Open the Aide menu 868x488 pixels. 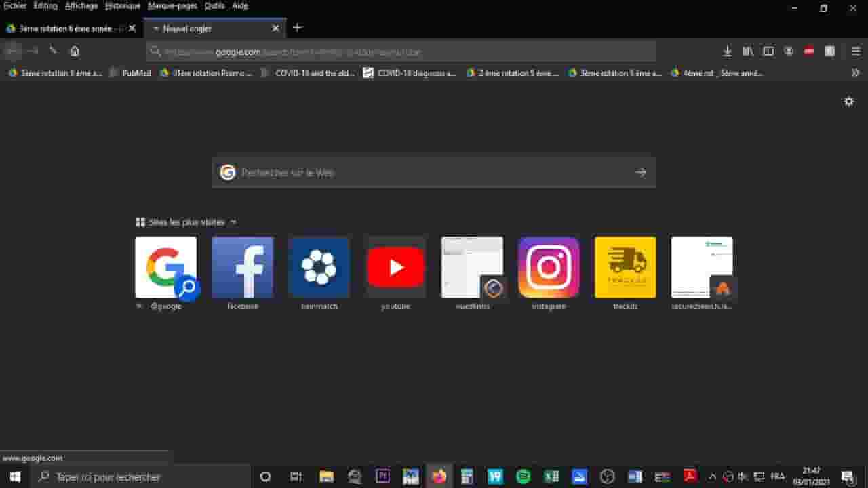point(240,5)
